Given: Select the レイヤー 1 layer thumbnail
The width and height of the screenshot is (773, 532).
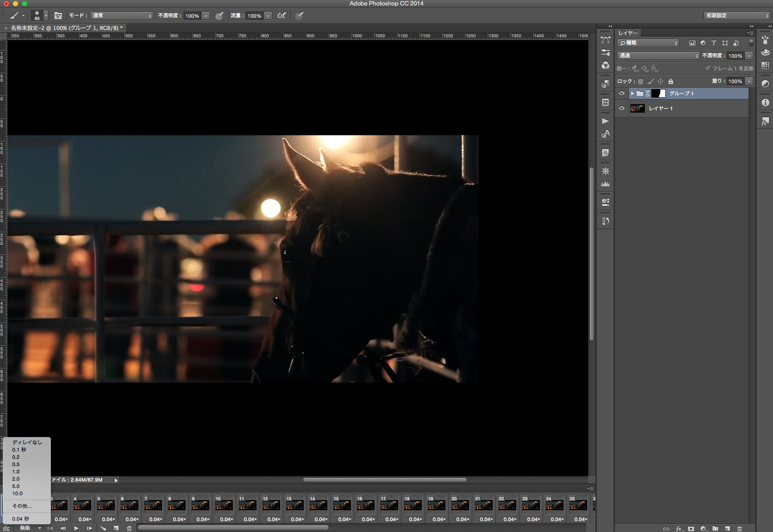Looking at the screenshot, I should pyautogui.click(x=637, y=109).
